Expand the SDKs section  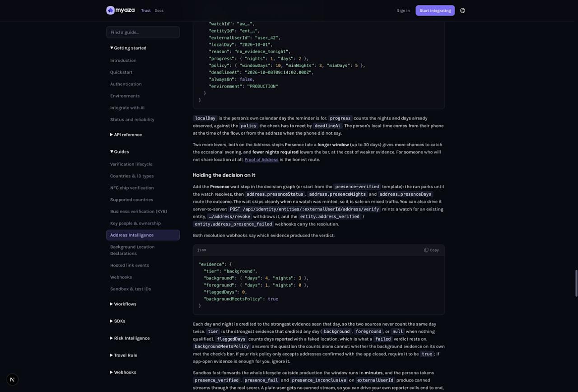[118, 321]
